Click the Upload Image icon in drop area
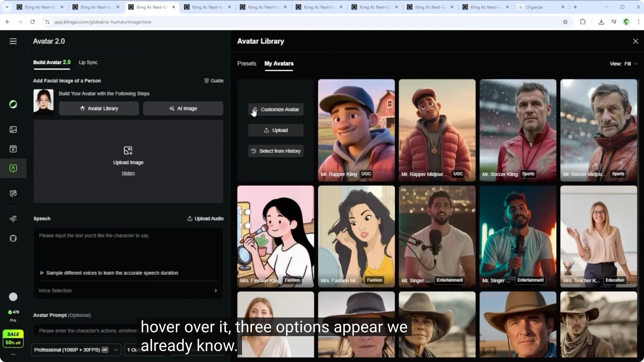The width and height of the screenshot is (644, 362). tap(128, 150)
